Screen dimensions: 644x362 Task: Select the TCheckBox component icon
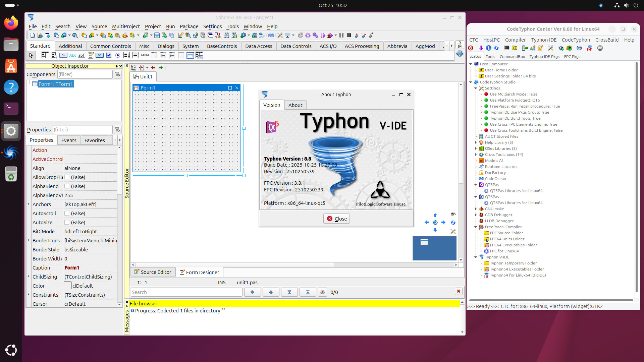coord(109,55)
